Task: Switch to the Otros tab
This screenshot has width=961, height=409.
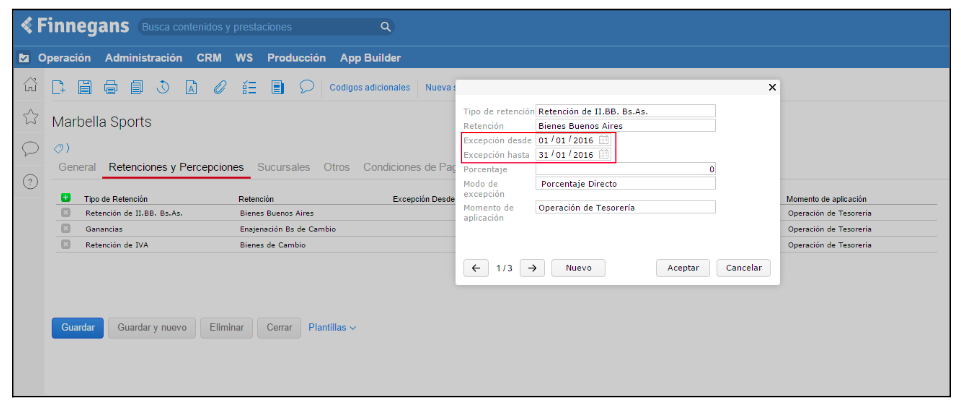Action: 336,167
